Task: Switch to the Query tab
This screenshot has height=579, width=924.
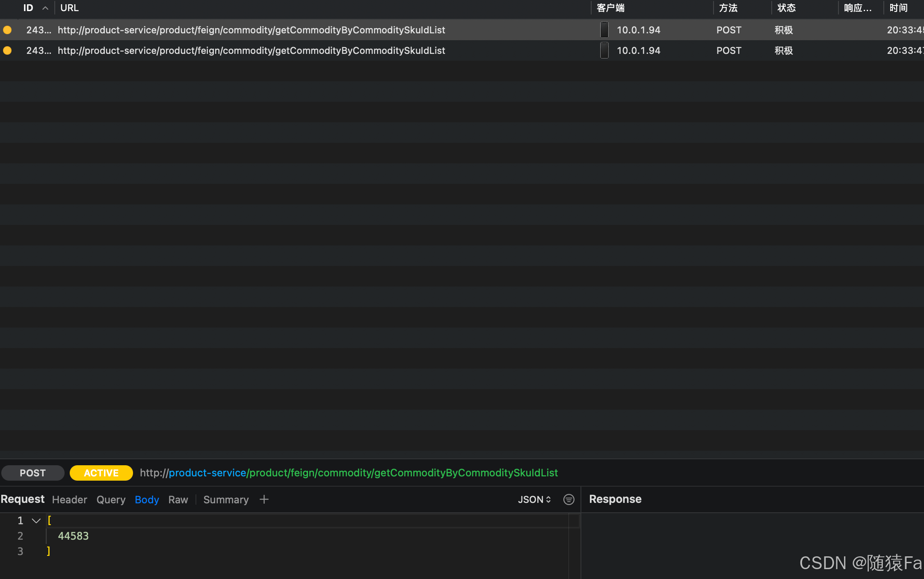Action: [111, 499]
